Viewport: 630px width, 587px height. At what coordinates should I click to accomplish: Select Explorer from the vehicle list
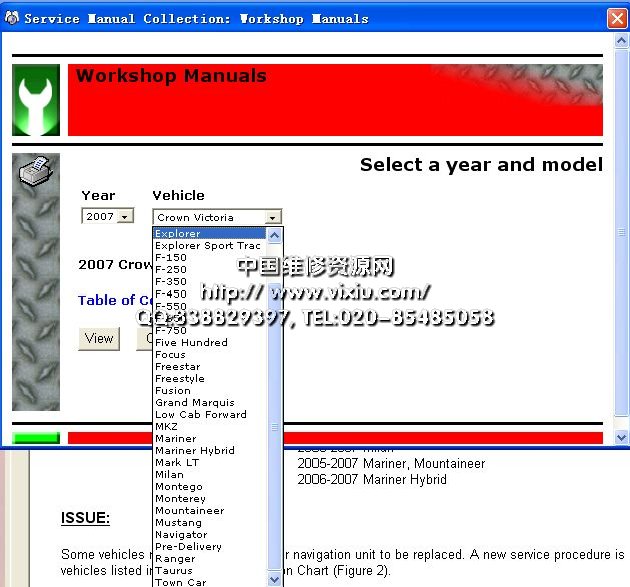click(178, 234)
